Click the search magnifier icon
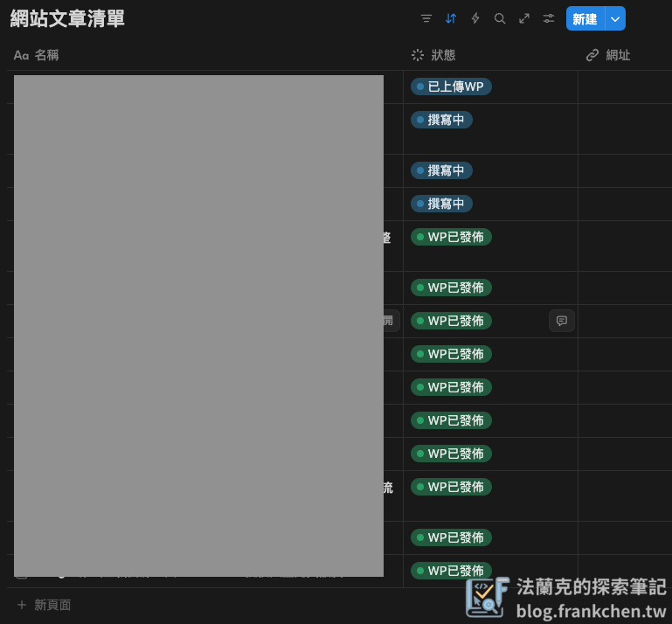The height and width of the screenshot is (624, 672). tap(500, 18)
